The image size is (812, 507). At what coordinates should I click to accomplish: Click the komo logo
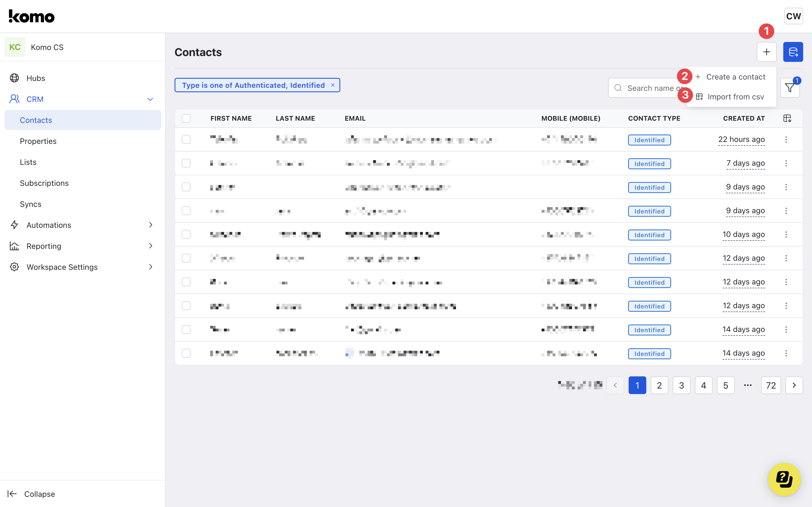pos(31,16)
